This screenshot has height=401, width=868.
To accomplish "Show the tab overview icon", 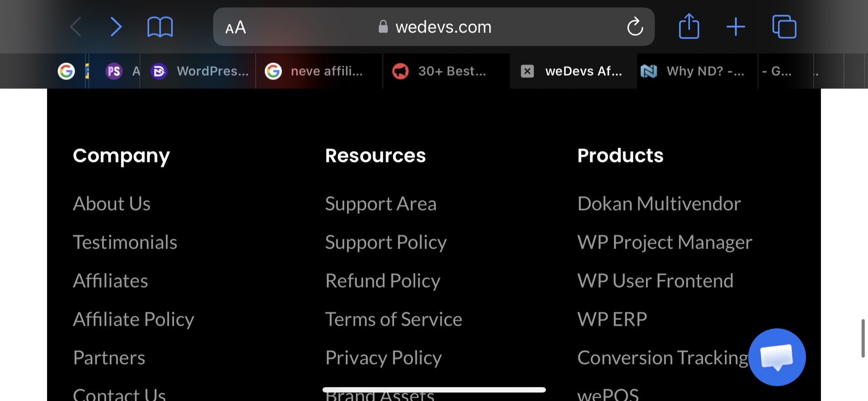I will click(784, 27).
